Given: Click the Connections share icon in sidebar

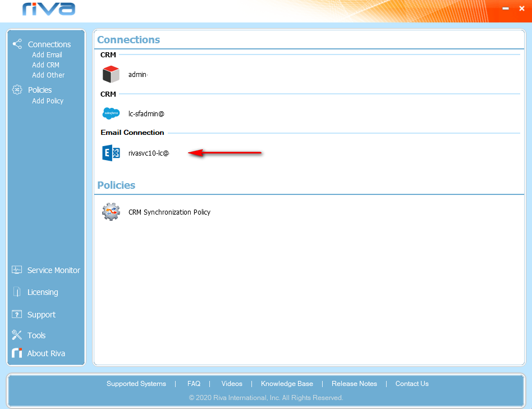Looking at the screenshot, I should point(17,44).
